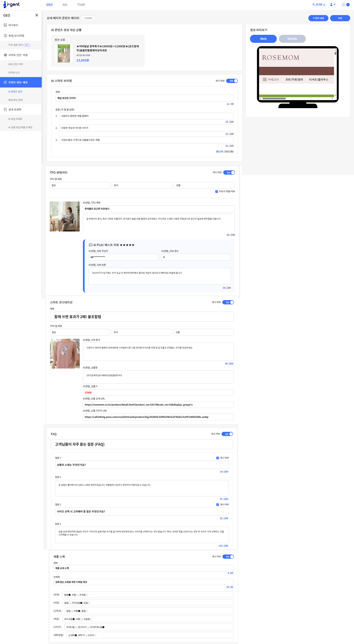
Task: Click the pink t-shirt coordination image
Action: [x=65, y=354]
